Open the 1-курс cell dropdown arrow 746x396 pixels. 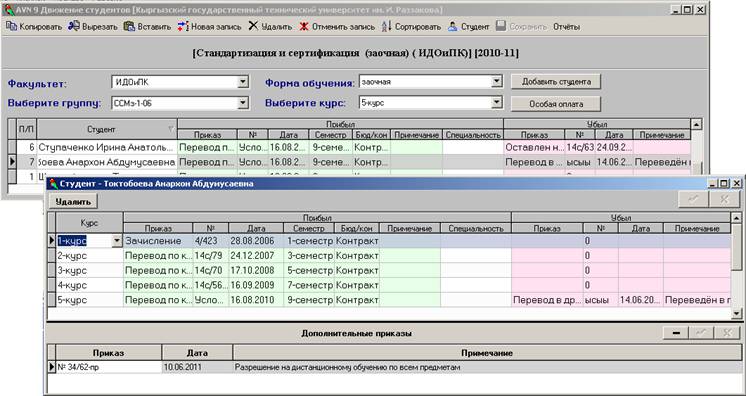pos(117,241)
